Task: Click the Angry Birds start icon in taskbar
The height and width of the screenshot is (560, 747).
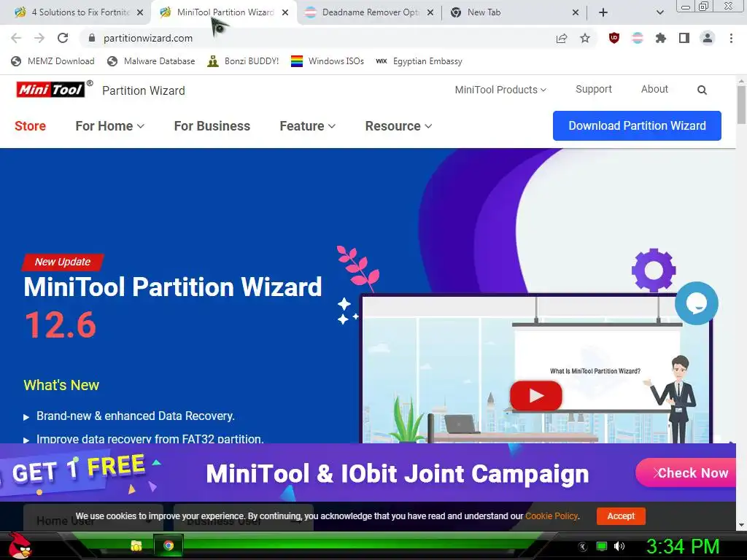Action: point(20,545)
